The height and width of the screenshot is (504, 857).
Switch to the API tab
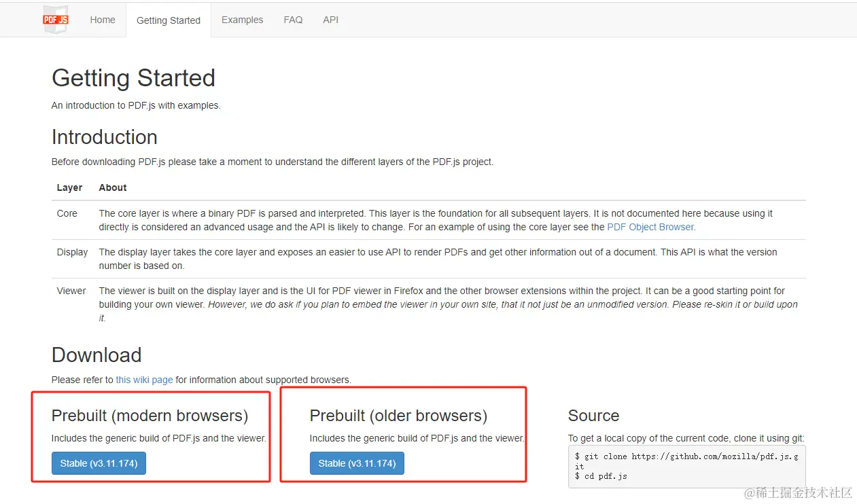coord(331,20)
